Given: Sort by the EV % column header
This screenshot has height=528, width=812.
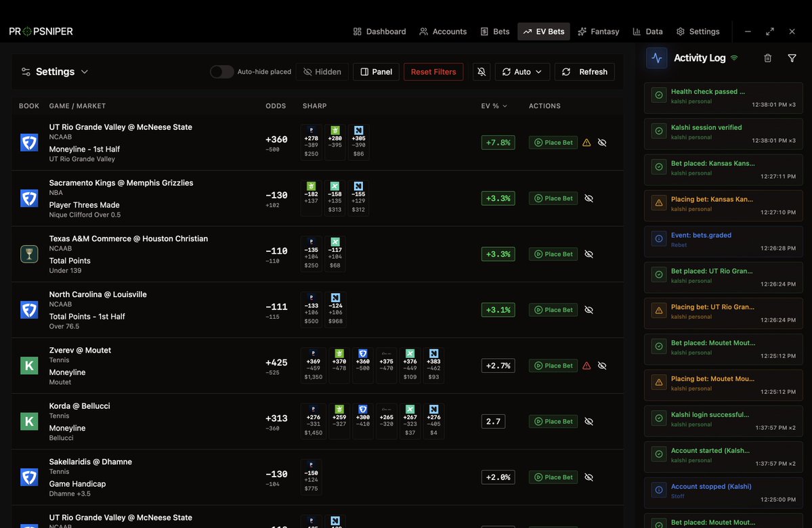Looking at the screenshot, I should 494,106.
